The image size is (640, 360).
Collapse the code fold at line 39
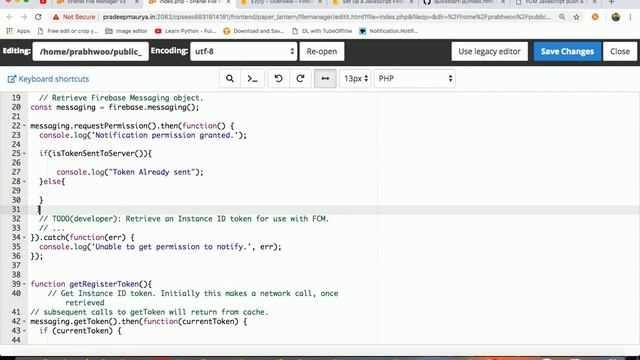24,284
